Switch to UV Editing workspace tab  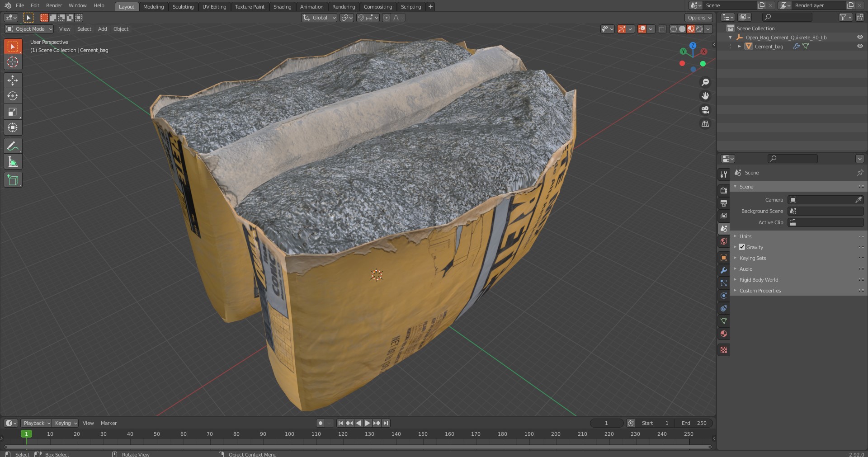click(214, 7)
